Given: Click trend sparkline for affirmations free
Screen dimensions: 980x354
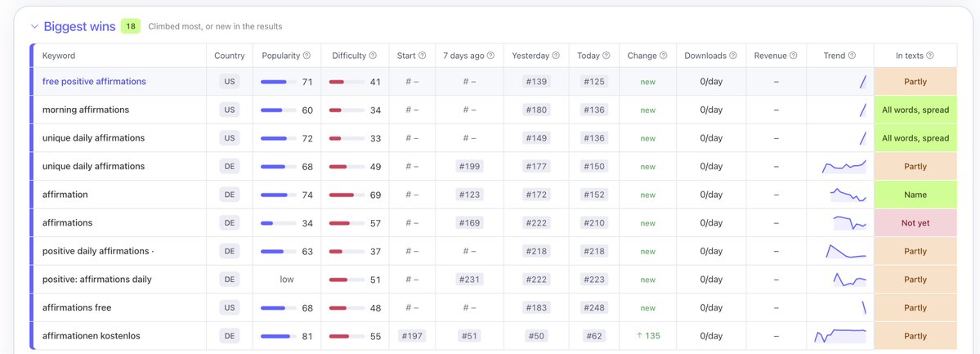Looking at the screenshot, I should 865,307.
